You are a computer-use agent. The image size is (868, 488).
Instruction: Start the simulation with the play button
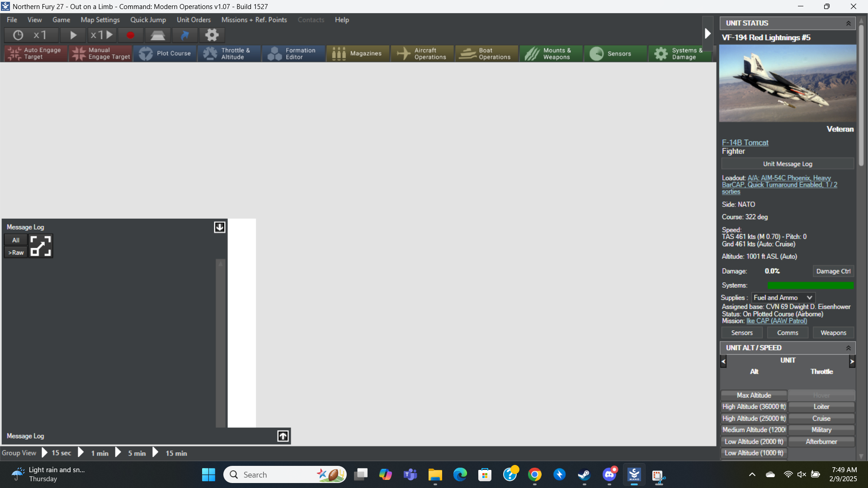[x=73, y=35]
